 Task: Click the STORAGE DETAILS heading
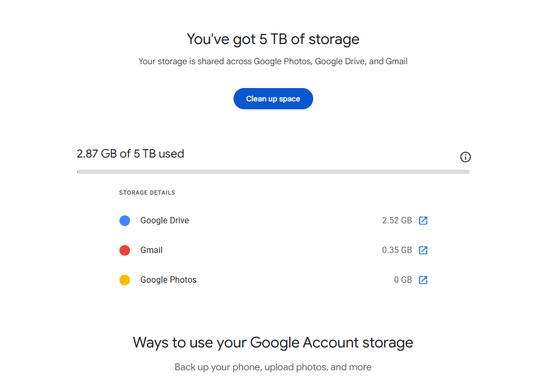click(x=147, y=193)
